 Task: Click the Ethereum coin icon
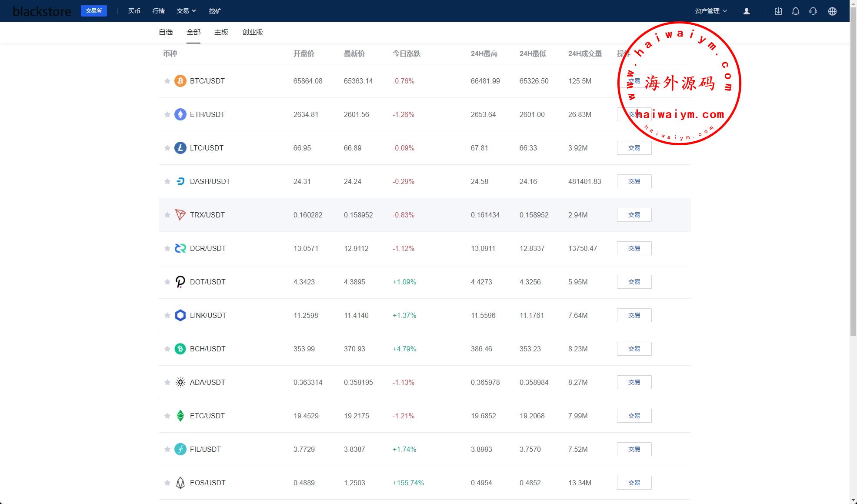pyautogui.click(x=180, y=114)
